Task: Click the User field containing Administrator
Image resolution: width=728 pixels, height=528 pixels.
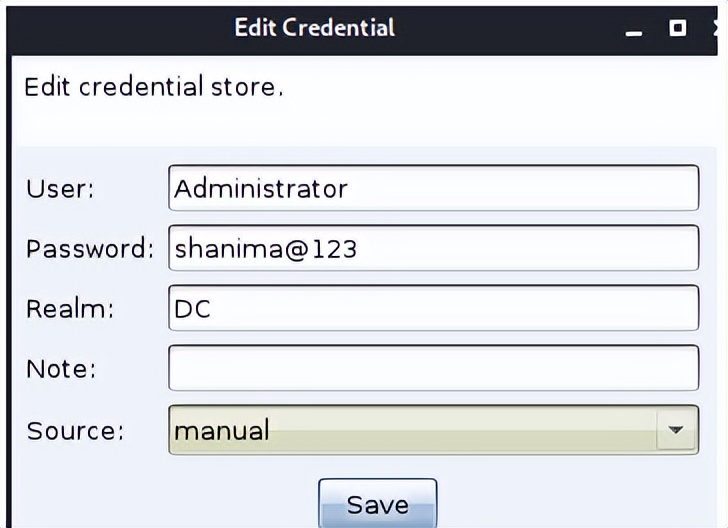Action: 433,188
